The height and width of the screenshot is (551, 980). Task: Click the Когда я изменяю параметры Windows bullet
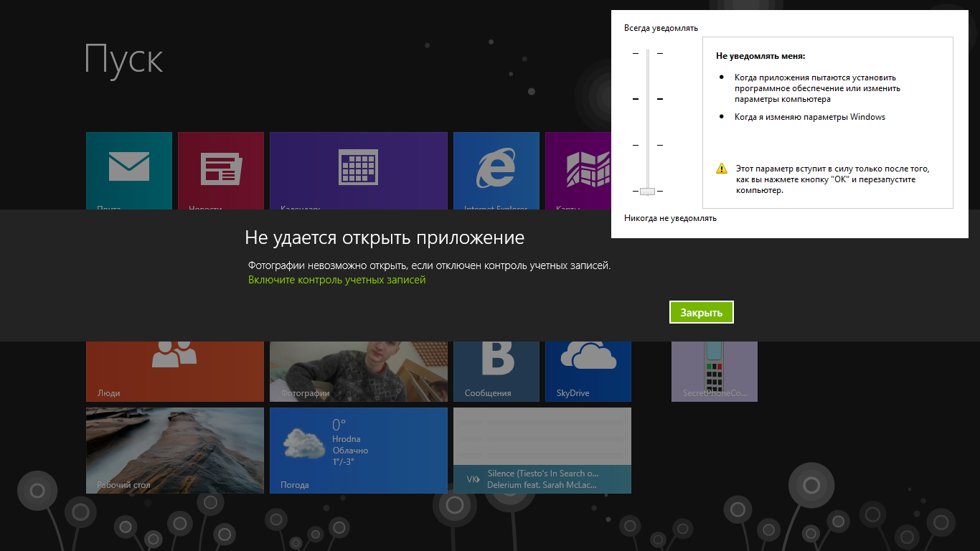coord(810,117)
